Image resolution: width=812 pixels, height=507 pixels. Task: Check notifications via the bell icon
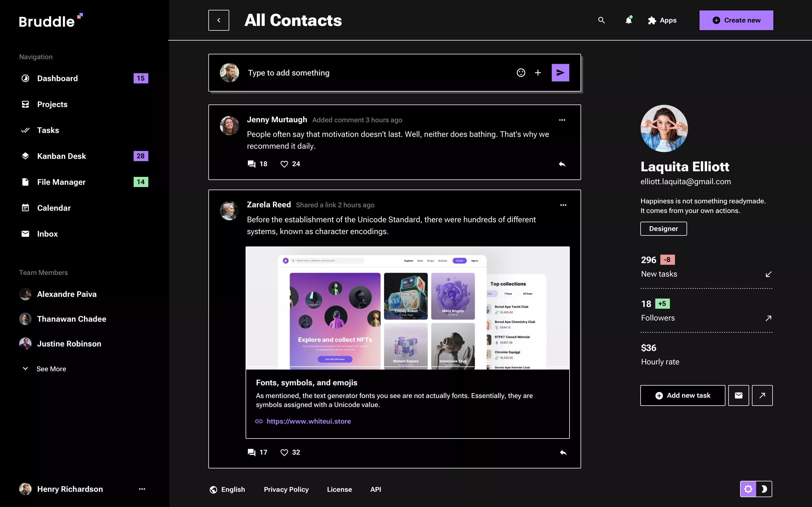click(628, 20)
